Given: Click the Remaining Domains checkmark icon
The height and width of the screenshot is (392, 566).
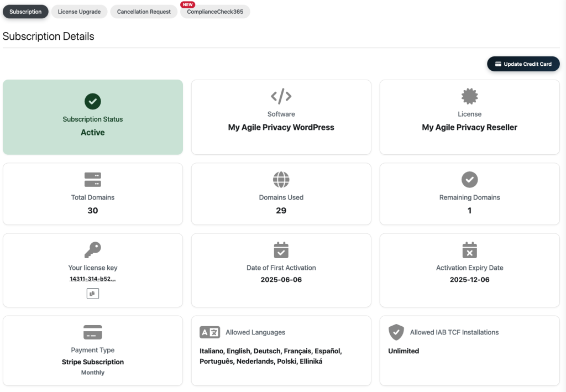Looking at the screenshot, I should coord(469,180).
